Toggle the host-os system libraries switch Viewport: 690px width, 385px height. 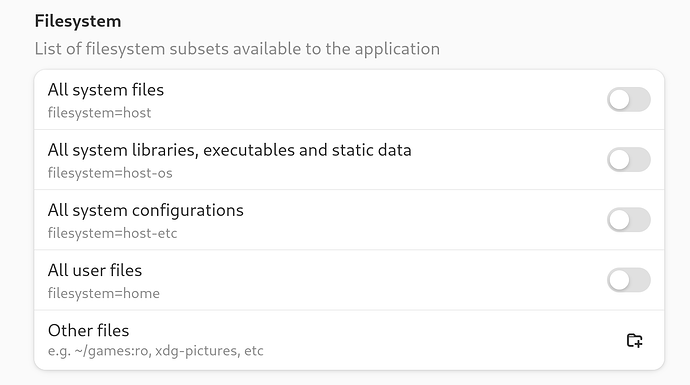[x=629, y=159]
